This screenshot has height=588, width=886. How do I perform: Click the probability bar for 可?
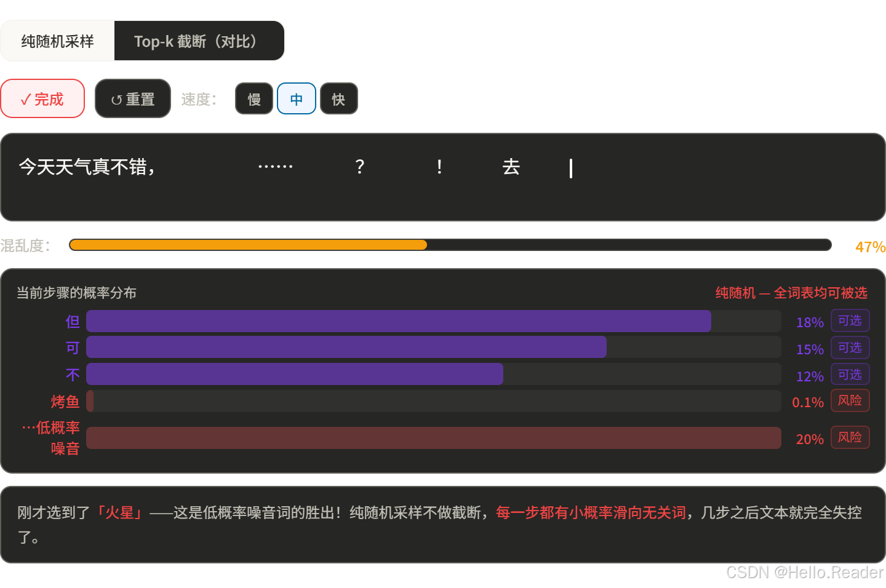pyautogui.click(x=434, y=347)
